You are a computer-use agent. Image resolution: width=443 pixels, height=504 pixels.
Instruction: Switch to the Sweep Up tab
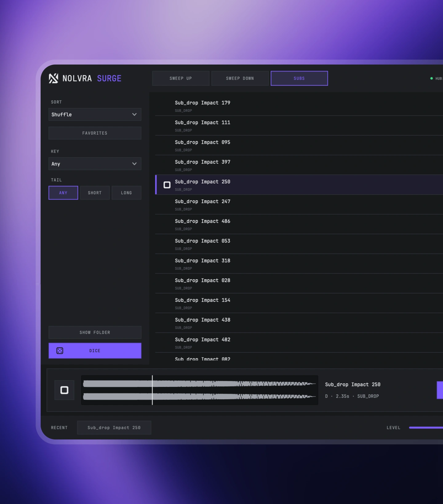pos(181,78)
